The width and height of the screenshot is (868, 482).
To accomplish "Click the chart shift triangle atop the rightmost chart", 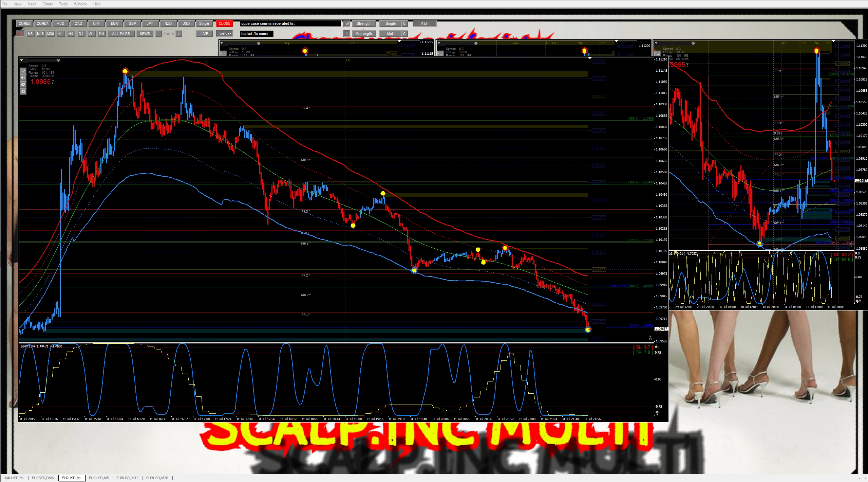I will coord(833,41).
